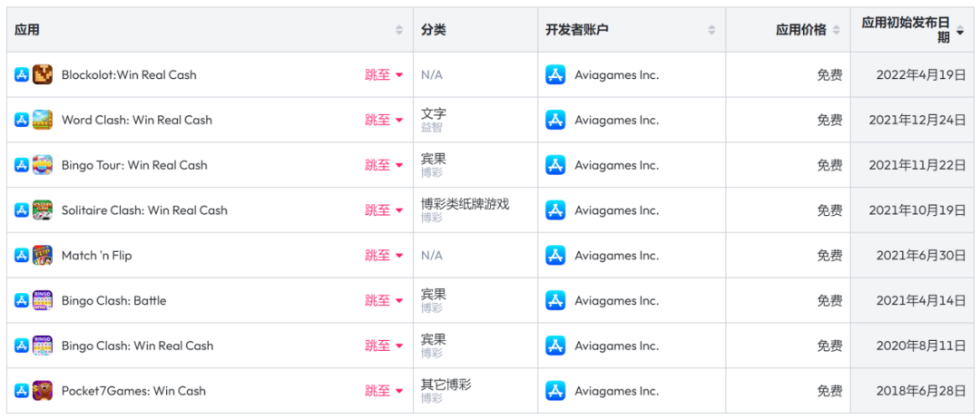The image size is (980, 419).
Task: Click the Blockolot app thumbnail icon
Action: 43,75
